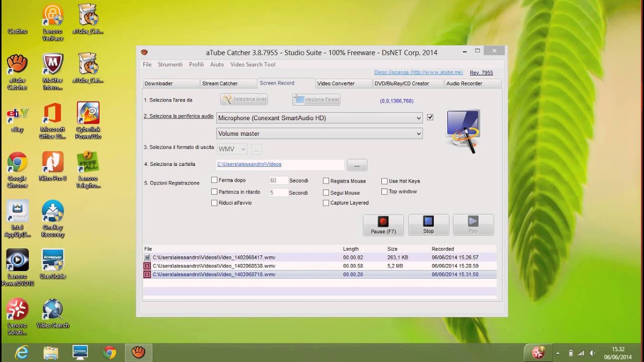Switch to the Video Converter tab
644x362 pixels.
344,83
